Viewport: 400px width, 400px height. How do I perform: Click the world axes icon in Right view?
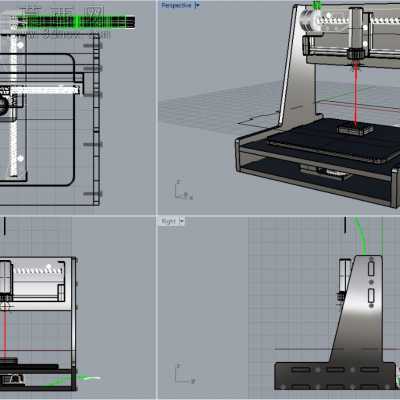tap(185, 374)
